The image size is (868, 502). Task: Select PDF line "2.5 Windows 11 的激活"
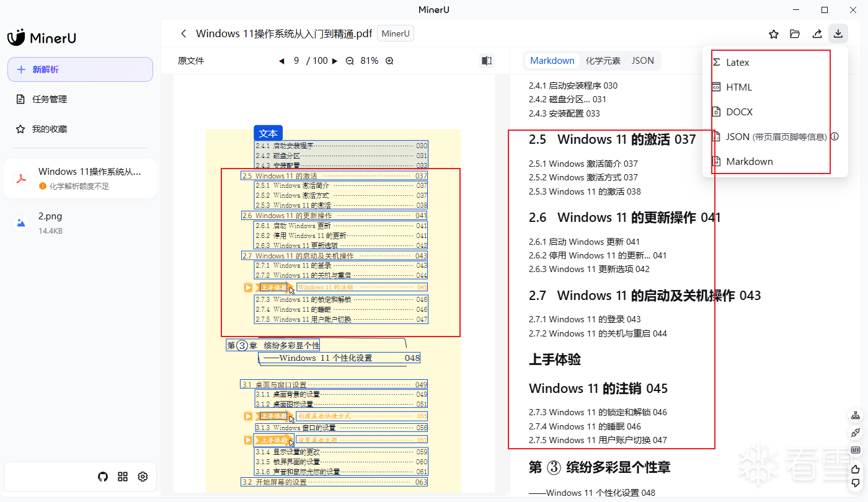point(334,176)
